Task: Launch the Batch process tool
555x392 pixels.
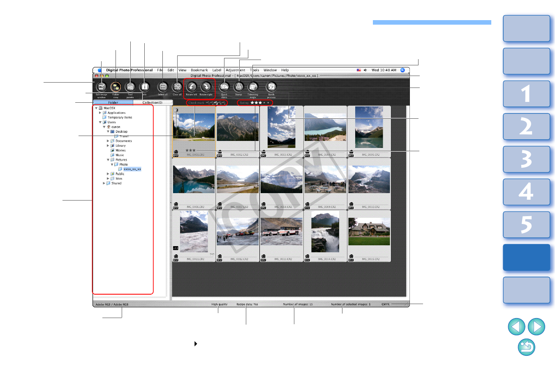Action: pos(271,87)
